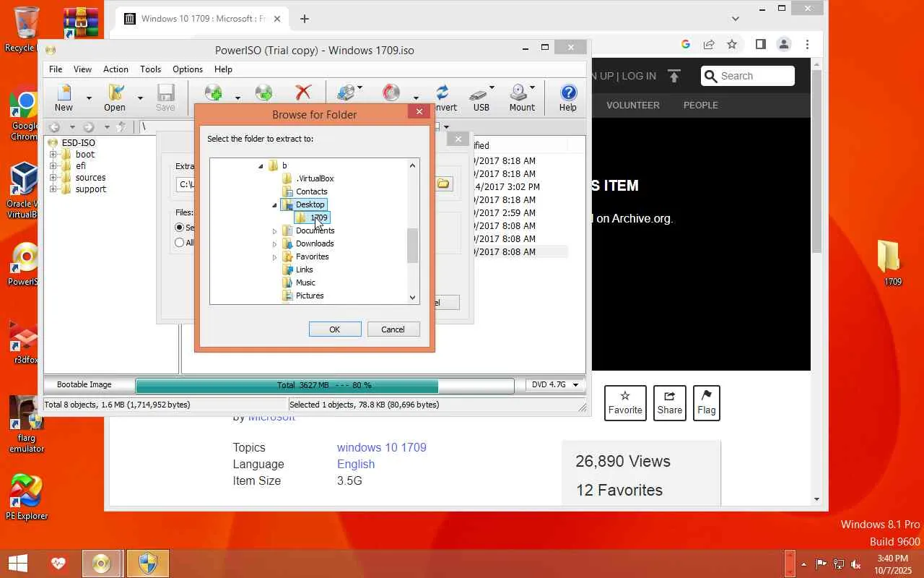Image resolution: width=924 pixels, height=578 pixels.
Task: Click the Archive.org Search field
Action: coord(748,76)
